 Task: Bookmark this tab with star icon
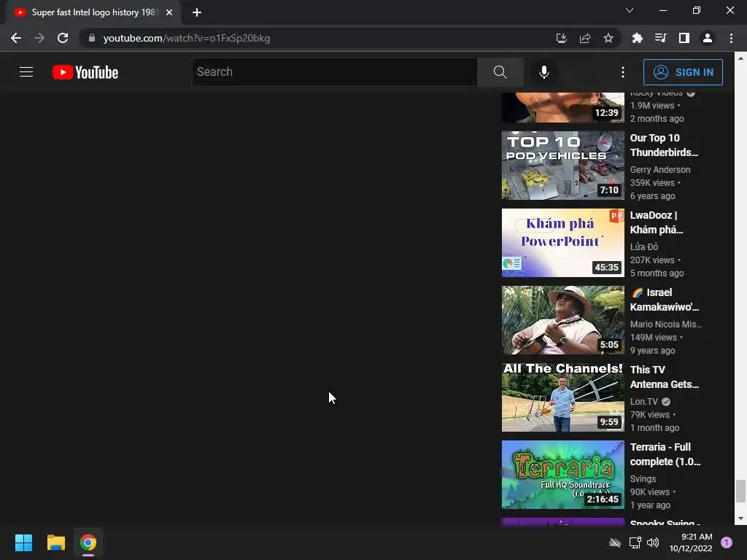tap(608, 38)
